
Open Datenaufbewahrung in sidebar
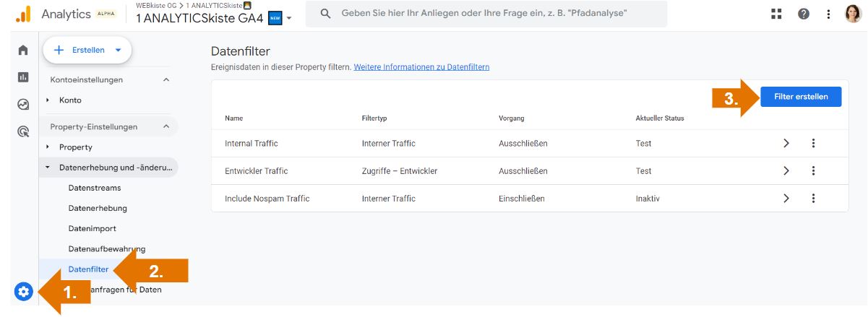pos(107,249)
